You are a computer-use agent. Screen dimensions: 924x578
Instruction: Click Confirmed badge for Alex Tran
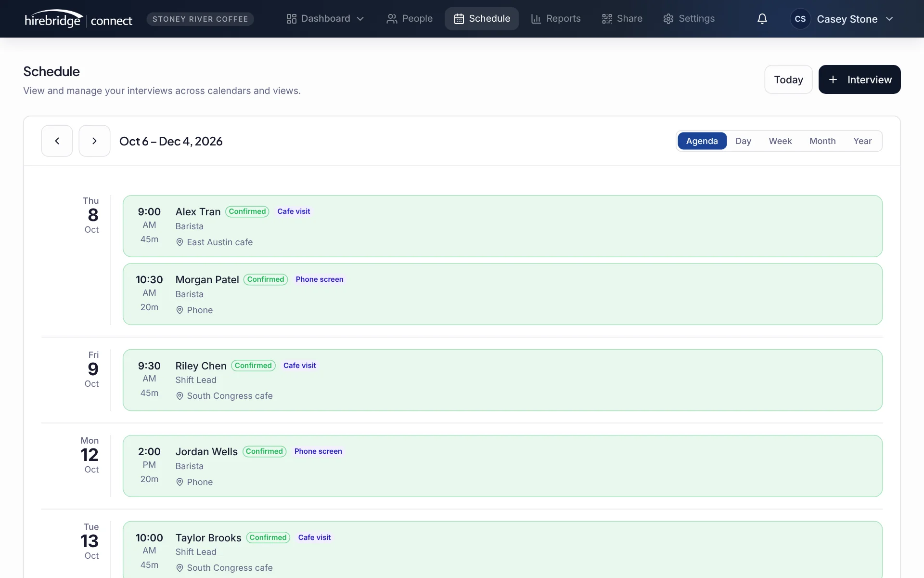click(x=247, y=211)
